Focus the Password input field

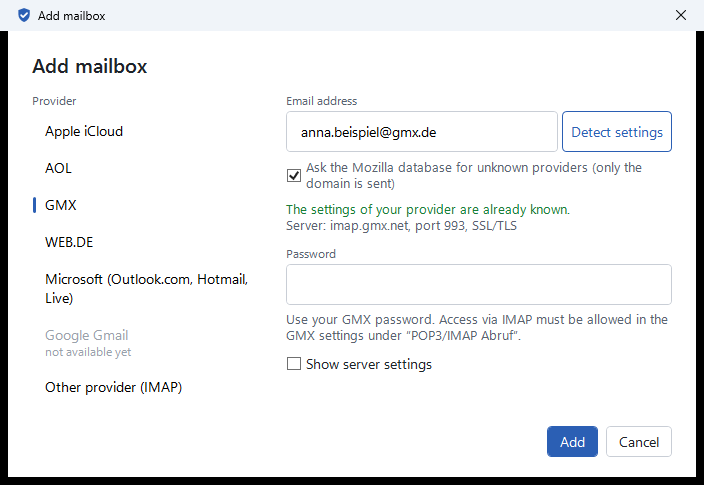479,284
